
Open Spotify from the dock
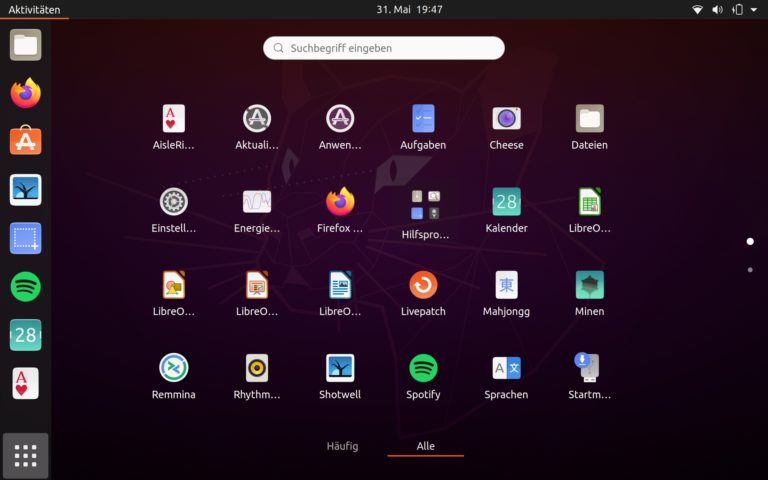point(25,287)
